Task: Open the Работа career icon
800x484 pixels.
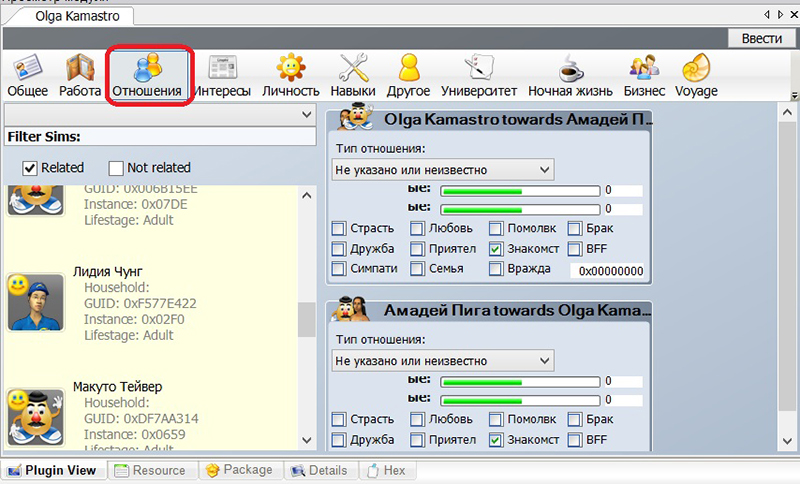Action: pos(80,76)
